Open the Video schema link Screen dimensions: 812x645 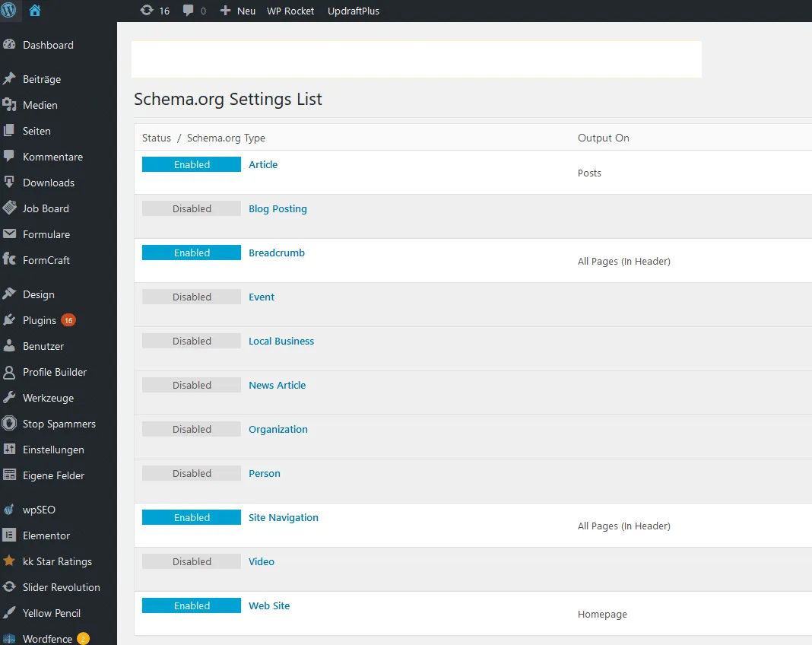262,561
